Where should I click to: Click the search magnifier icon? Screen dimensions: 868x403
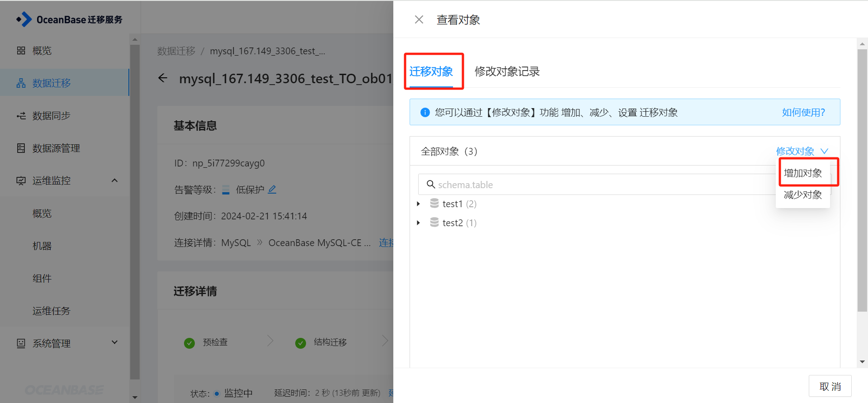(431, 185)
